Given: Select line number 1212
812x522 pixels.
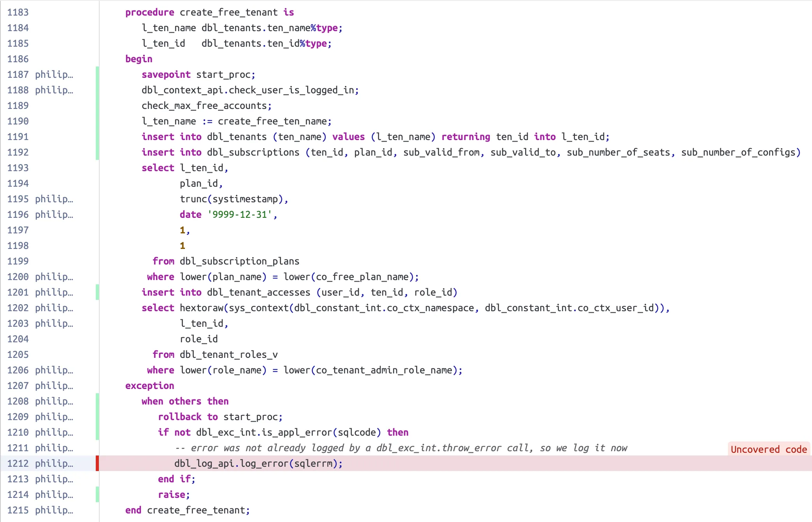Looking at the screenshot, I should 18,463.
